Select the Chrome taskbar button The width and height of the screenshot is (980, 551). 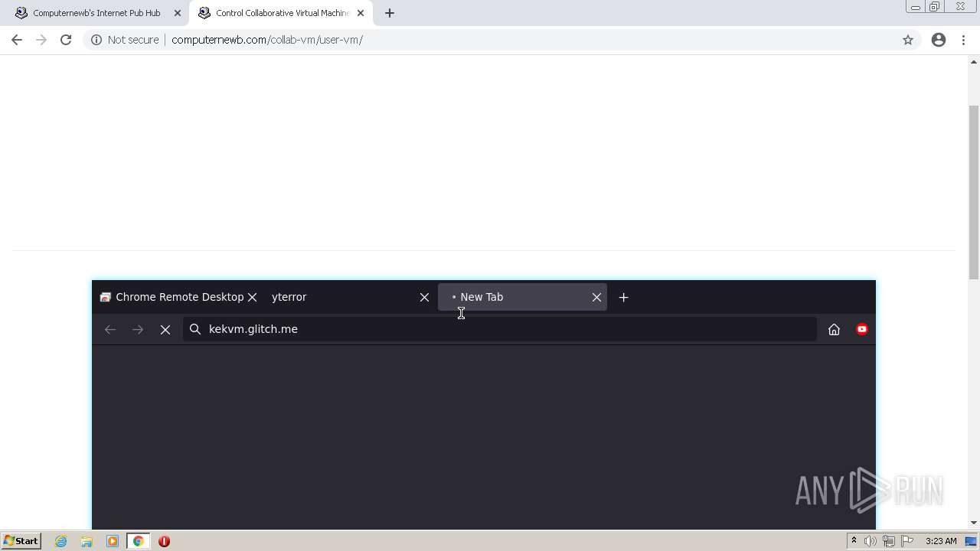pos(138,541)
